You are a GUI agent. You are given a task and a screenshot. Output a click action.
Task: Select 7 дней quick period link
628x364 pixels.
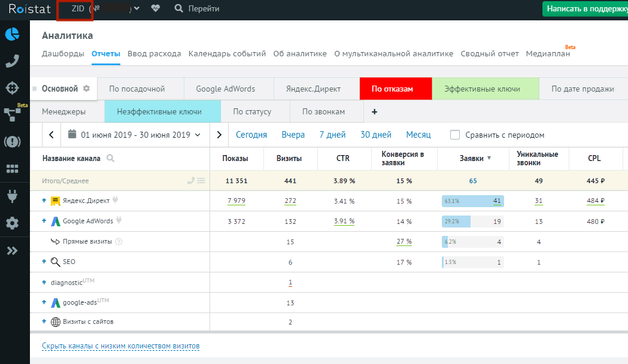coord(332,135)
